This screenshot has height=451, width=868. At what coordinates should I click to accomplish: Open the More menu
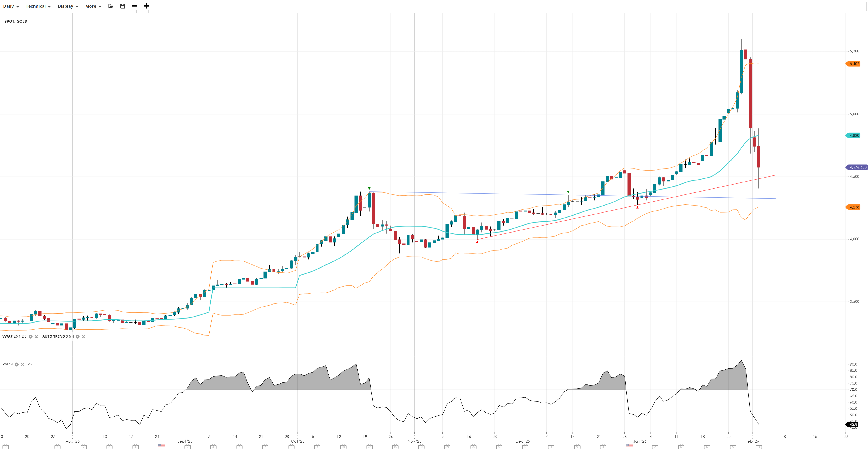coord(93,6)
